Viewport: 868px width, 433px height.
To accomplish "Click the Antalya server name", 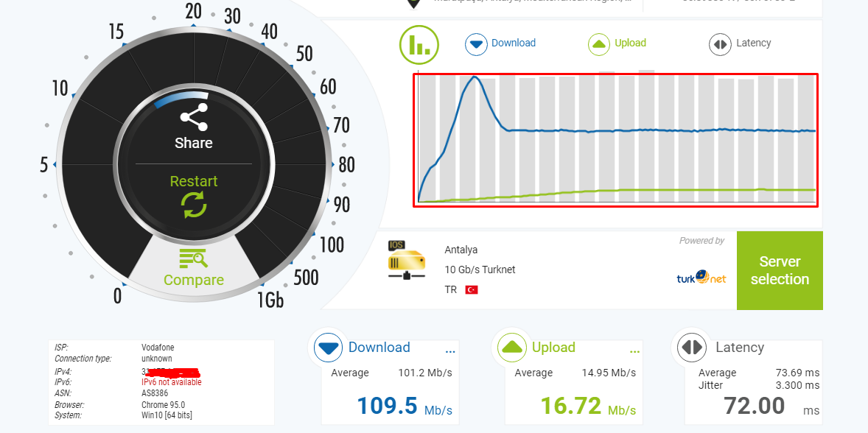I will click(461, 250).
